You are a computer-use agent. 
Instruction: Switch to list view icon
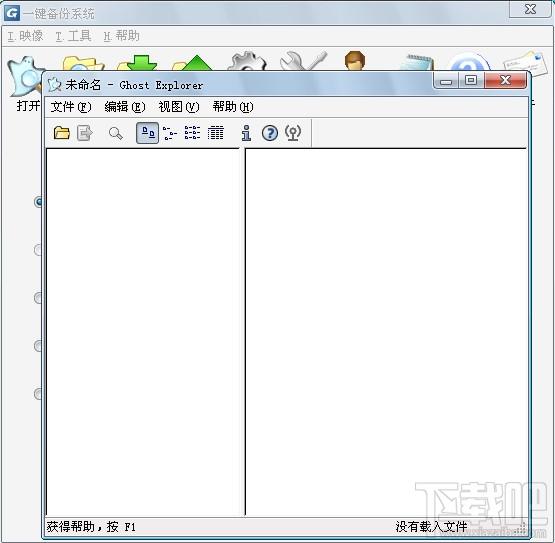click(x=192, y=133)
